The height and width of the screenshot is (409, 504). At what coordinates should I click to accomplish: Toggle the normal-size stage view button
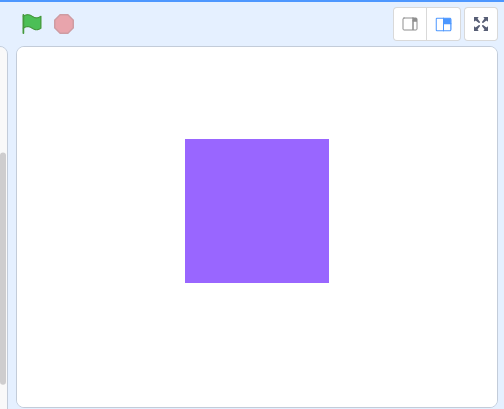click(444, 24)
